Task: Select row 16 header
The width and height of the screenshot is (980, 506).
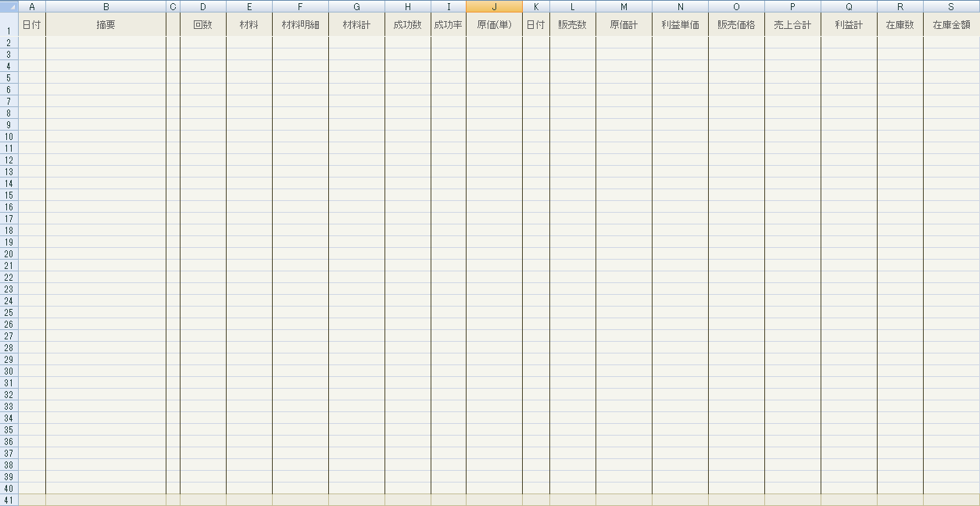Action: (x=9, y=206)
